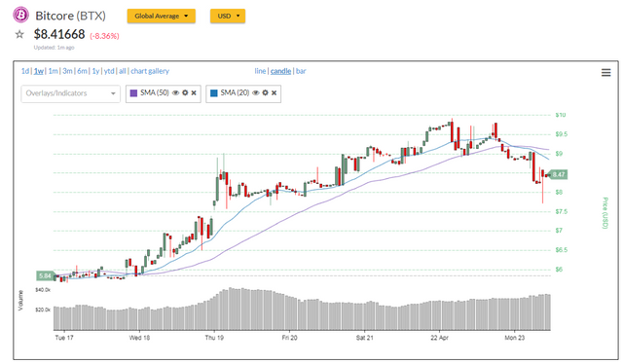Select the 6m time range
Viewport: 623px width, 364px height.
pyautogui.click(x=82, y=71)
